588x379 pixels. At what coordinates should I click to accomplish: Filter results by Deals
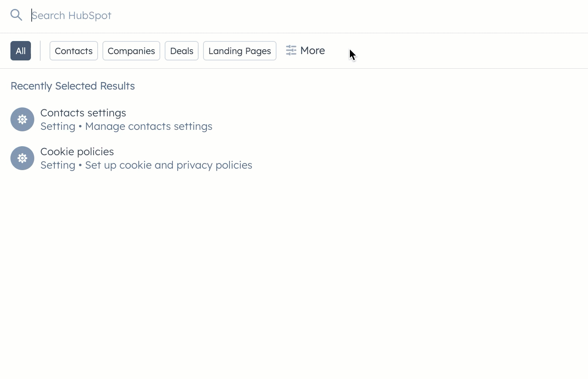click(x=181, y=51)
